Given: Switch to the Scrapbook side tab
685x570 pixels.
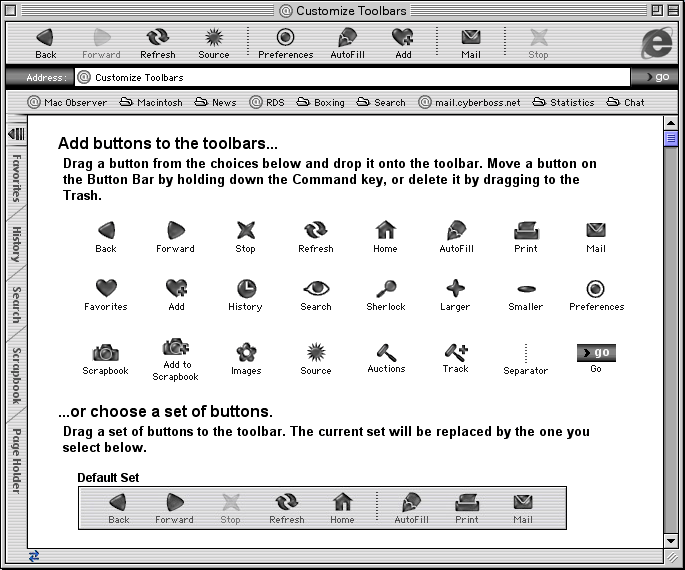Looking at the screenshot, I should click(16, 375).
